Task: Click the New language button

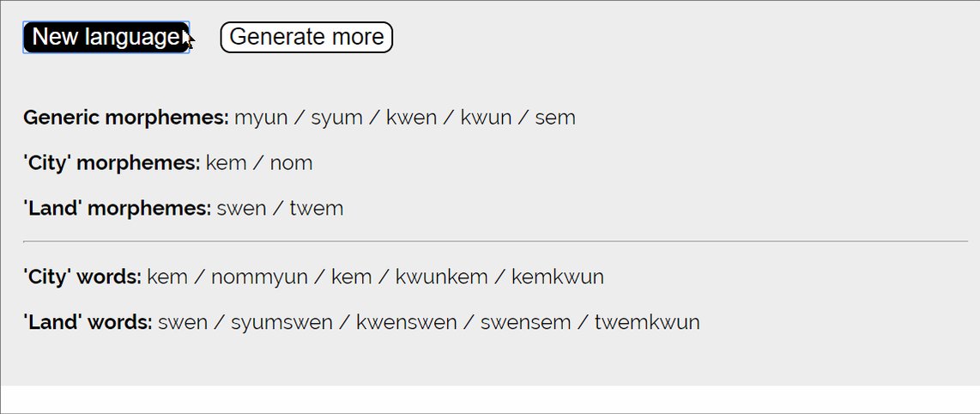Action: (x=106, y=37)
